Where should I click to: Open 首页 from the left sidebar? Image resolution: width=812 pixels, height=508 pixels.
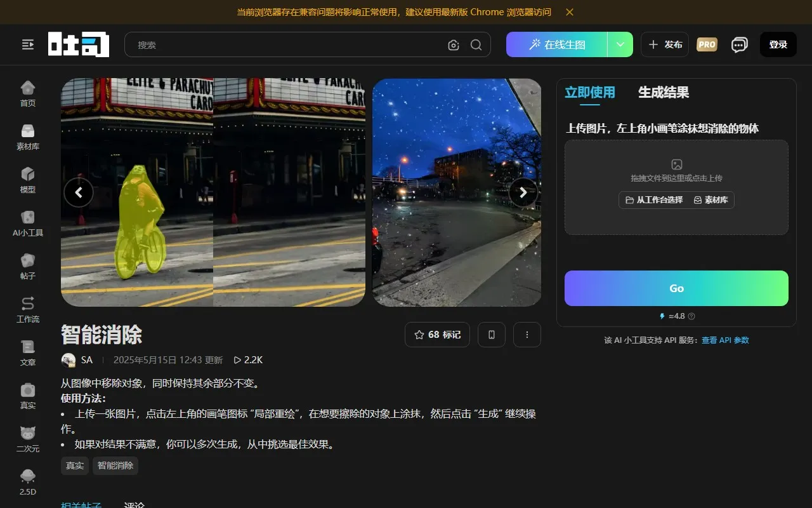pos(27,94)
